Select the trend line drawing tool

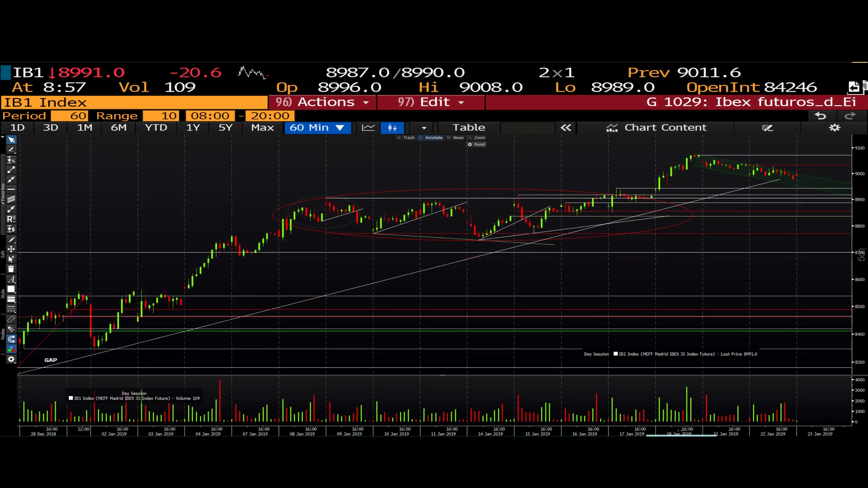click(11, 170)
